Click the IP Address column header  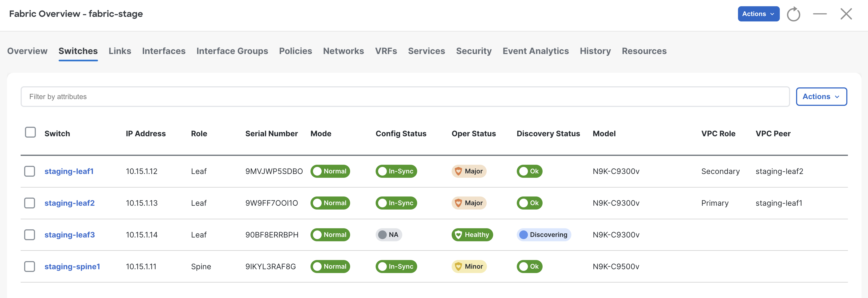coord(146,134)
